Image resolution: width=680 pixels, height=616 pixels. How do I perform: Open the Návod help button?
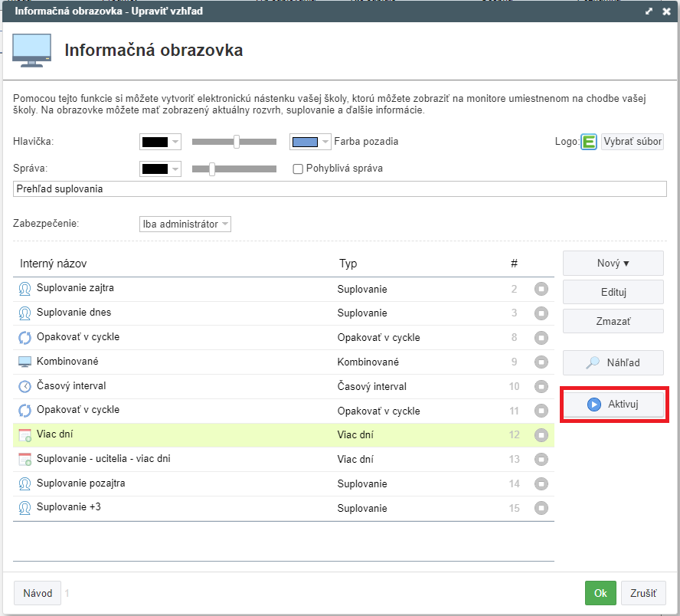coord(38,593)
